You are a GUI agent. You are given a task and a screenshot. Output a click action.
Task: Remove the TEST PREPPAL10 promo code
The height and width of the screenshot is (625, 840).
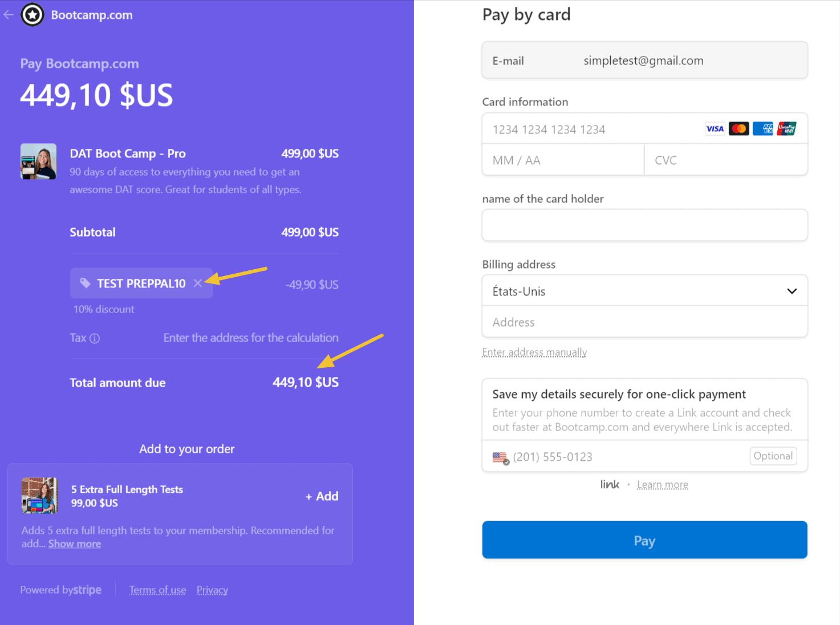[197, 283]
